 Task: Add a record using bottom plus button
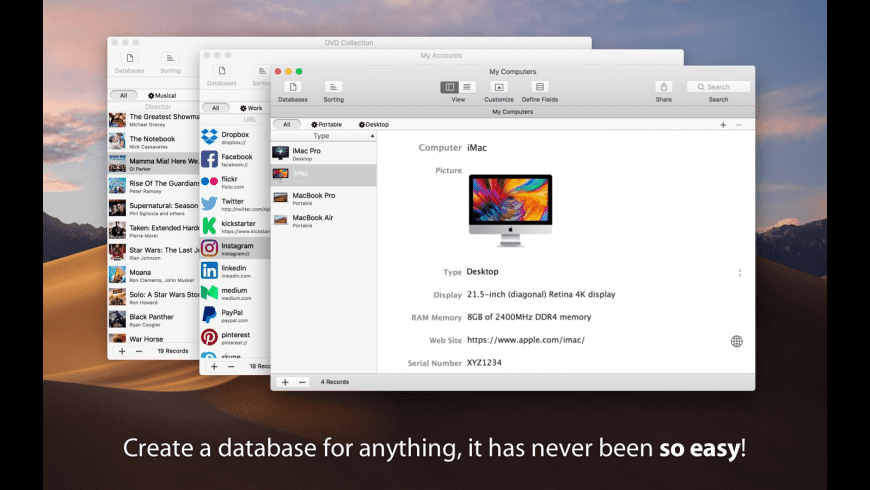click(x=285, y=382)
